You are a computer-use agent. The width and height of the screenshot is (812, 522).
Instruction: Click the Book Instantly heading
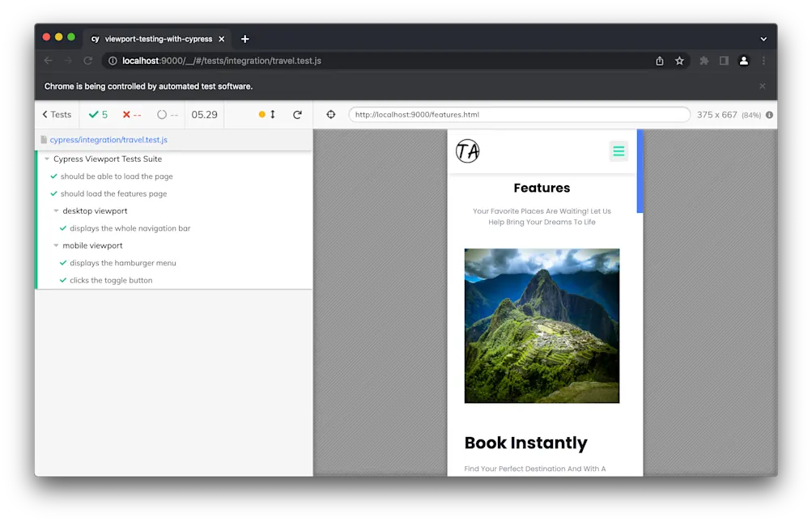[525, 443]
